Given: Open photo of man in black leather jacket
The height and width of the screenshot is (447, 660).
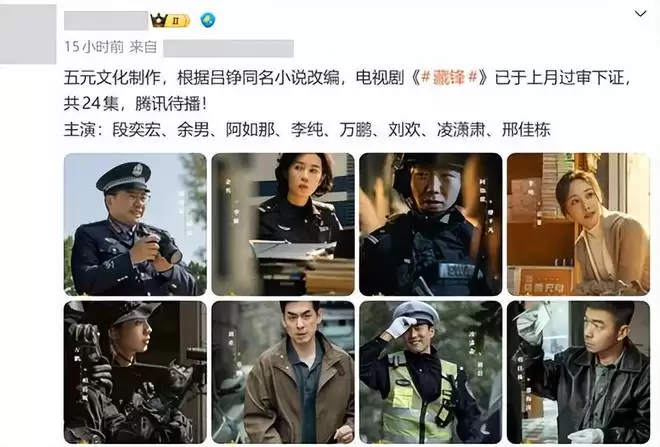Looking at the screenshot, I should point(578,372).
